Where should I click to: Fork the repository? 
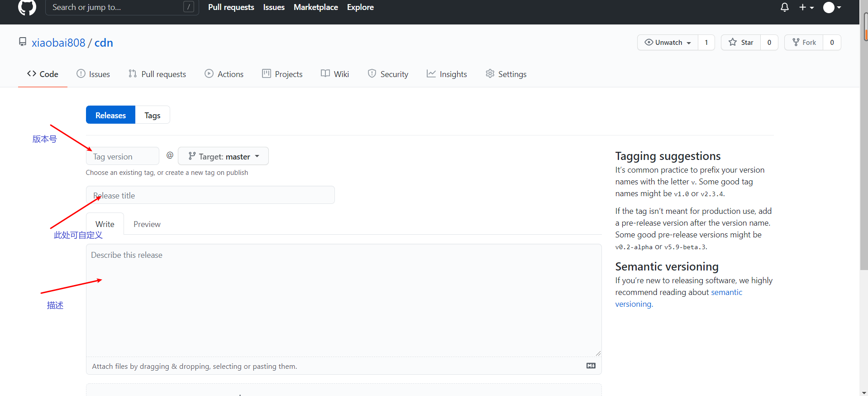[804, 42]
